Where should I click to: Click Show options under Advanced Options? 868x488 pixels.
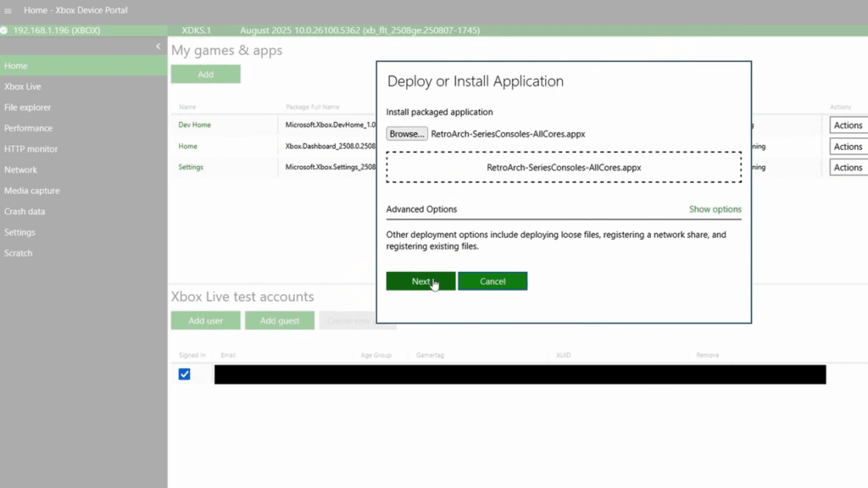(x=715, y=209)
